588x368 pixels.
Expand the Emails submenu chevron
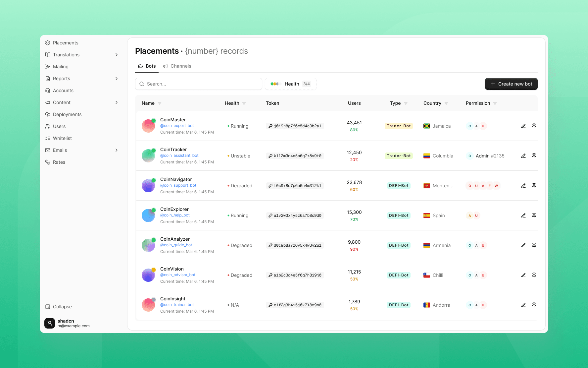(117, 150)
